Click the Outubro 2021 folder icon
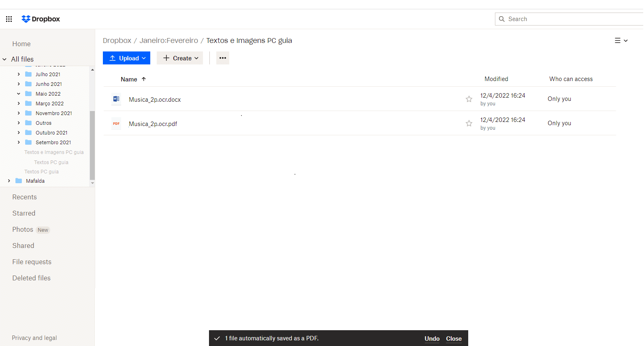 coord(28,132)
